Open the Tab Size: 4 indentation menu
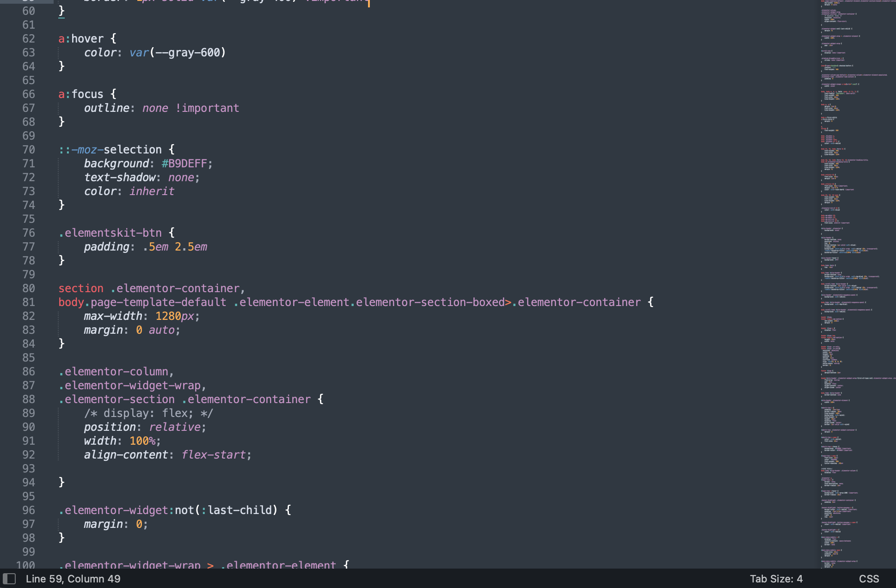This screenshot has width=896, height=588. pyautogui.click(x=776, y=579)
